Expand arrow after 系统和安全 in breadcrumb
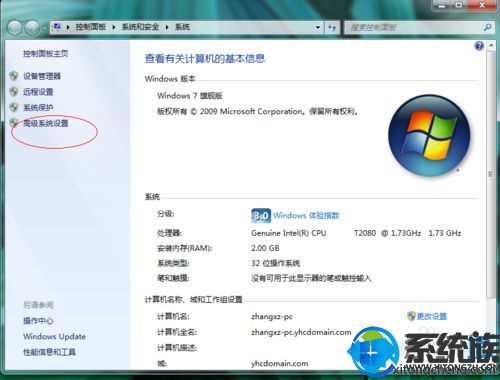Screen dimensions: 500x380 (167, 27)
